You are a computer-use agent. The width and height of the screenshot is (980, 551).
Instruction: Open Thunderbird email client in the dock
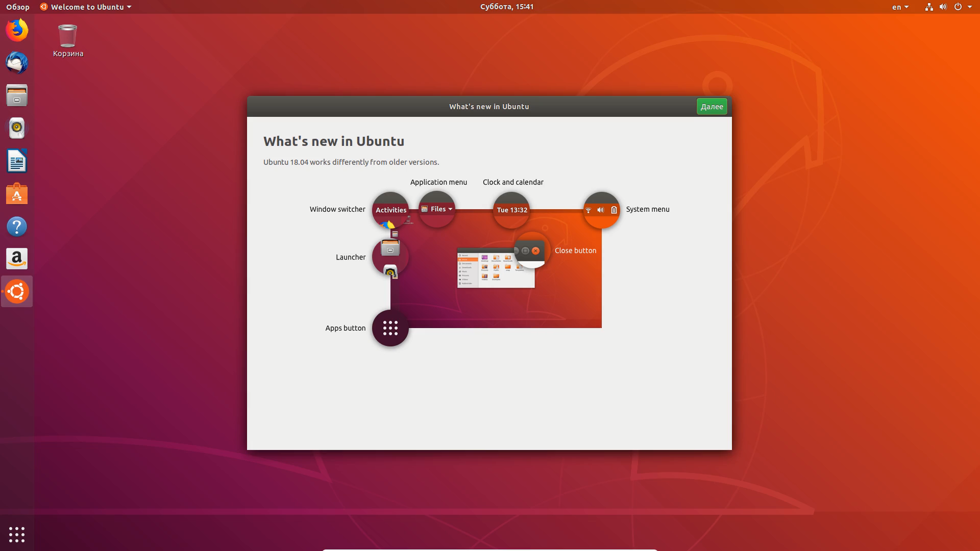pyautogui.click(x=17, y=63)
